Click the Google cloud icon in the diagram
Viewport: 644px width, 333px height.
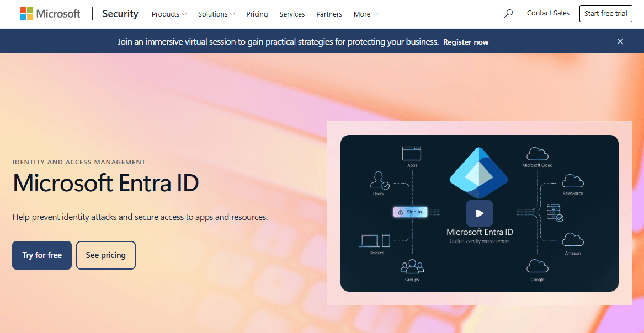[537, 266]
